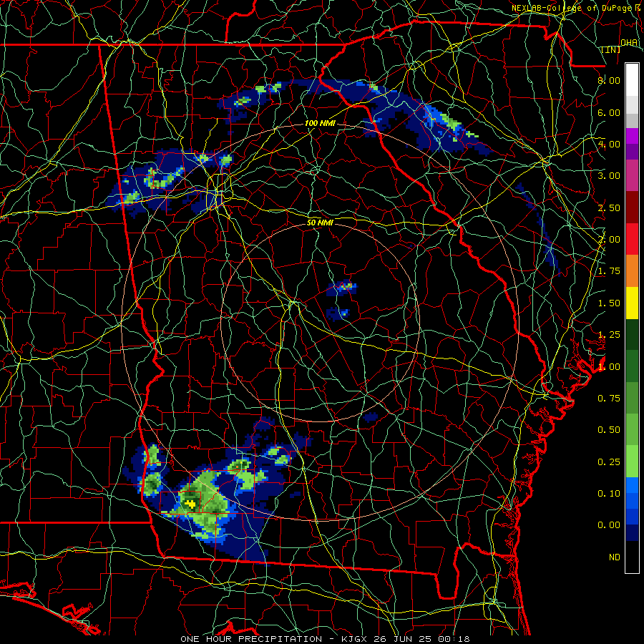Image resolution: width=644 pixels, height=644 pixels.
Task: Select the white swatch atop the legend
Action: tap(632, 80)
